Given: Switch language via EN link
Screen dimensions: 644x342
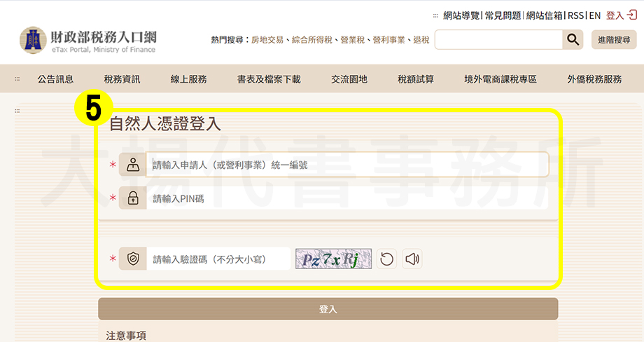Looking at the screenshot, I should coord(594,15).
